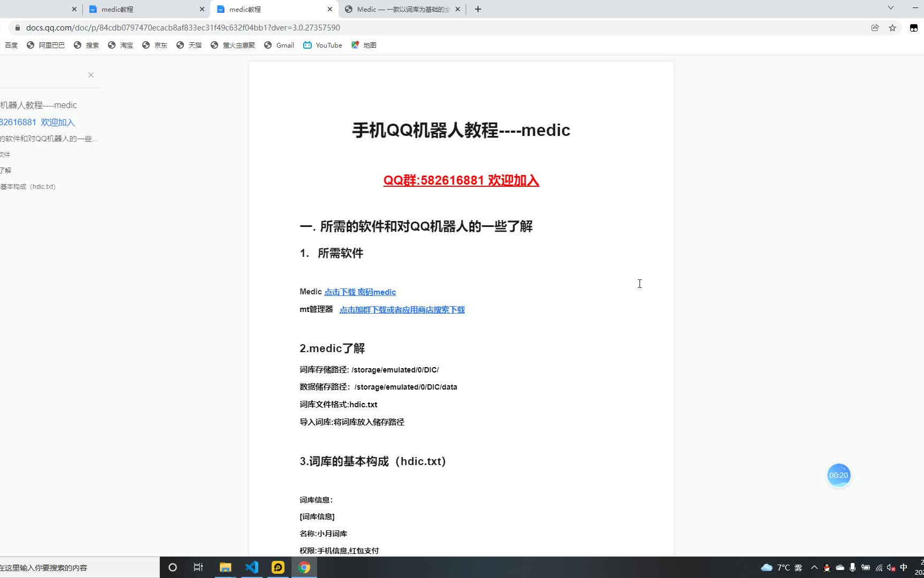
Task: Close the inactive medic教程 tab
Action: [x=202, y=9]
